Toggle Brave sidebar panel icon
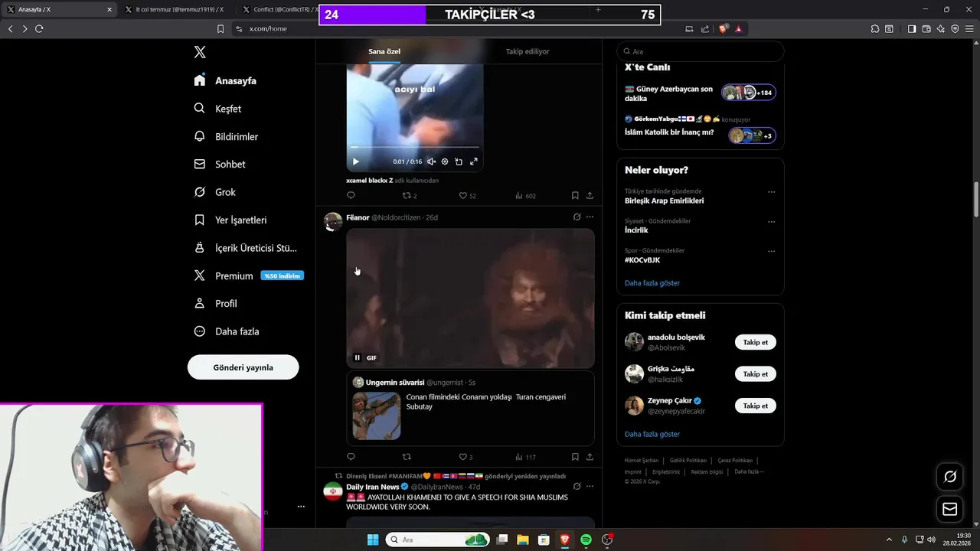980x551 pixels. click(x=912, y=28)
